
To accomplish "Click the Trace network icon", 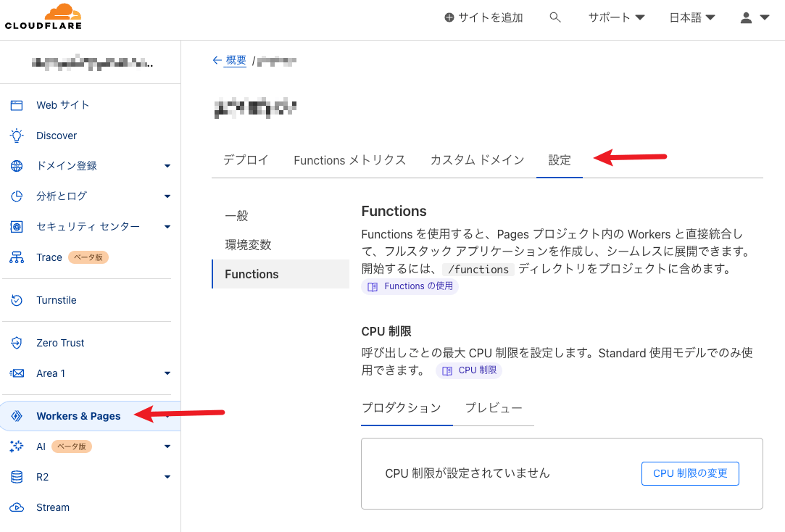I will pos(17,257).
